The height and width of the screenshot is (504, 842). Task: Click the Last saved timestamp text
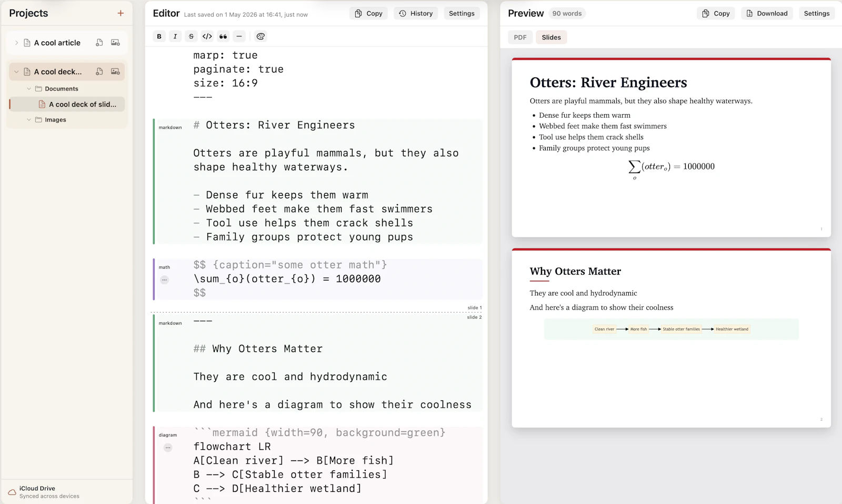pos(246,15)
